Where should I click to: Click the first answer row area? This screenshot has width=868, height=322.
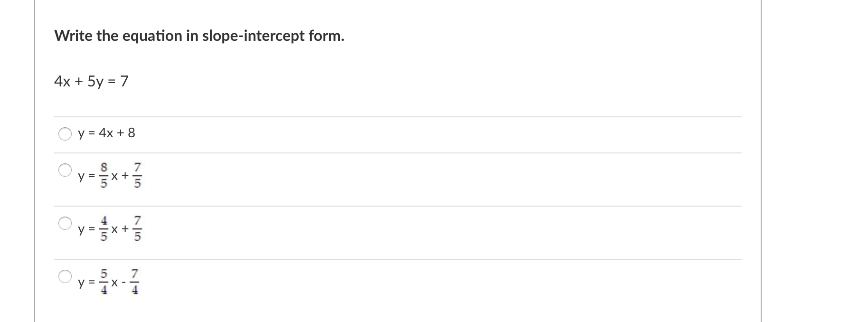pos(380,134)
